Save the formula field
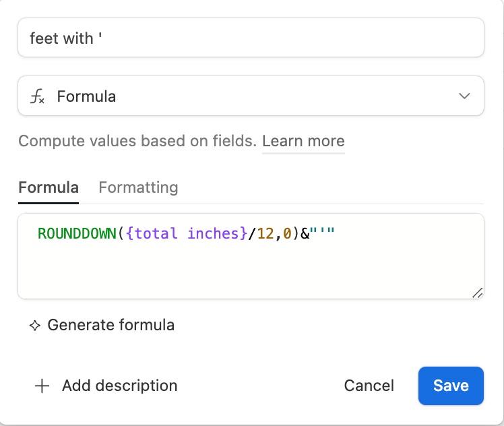This screenshot has height=426, width=504. (x=451, y=386)
